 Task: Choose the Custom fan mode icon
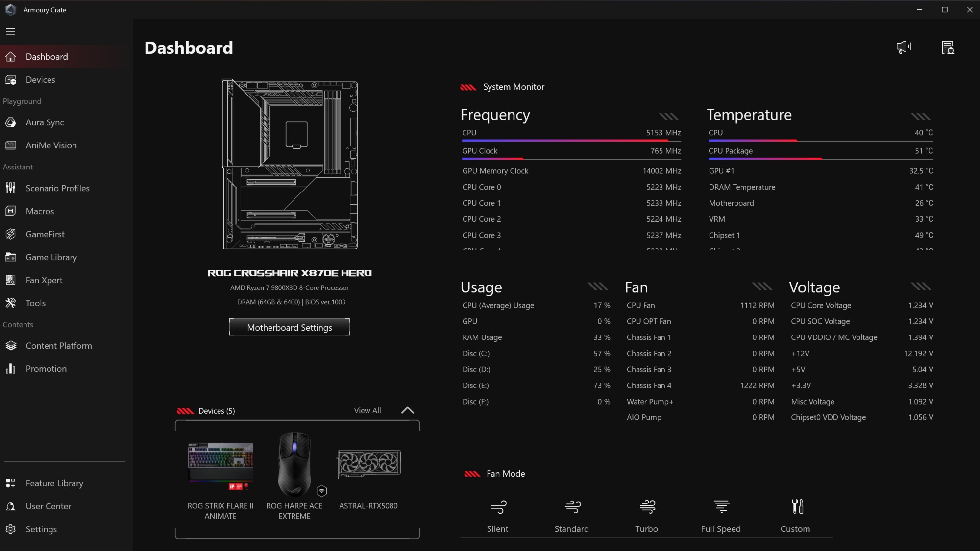point(797,507)
